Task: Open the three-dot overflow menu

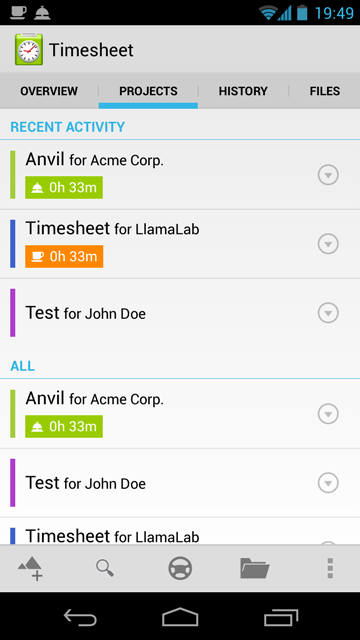Action: (330, 568)
